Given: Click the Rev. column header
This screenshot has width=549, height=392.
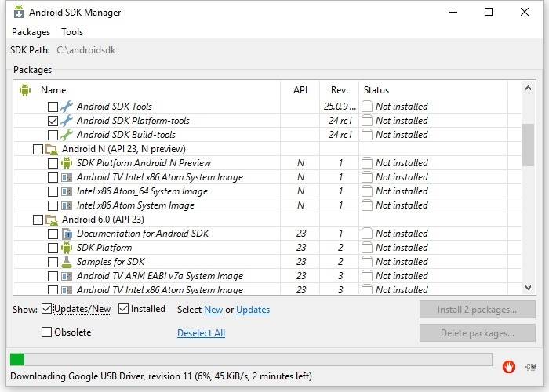Looking at the screenshot, I should pyautogui.click(x=340, y=90).
